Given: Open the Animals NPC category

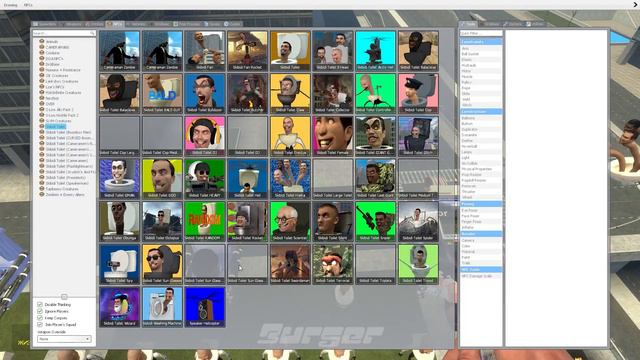Looking at the screenshot, I should pos(51,42).
